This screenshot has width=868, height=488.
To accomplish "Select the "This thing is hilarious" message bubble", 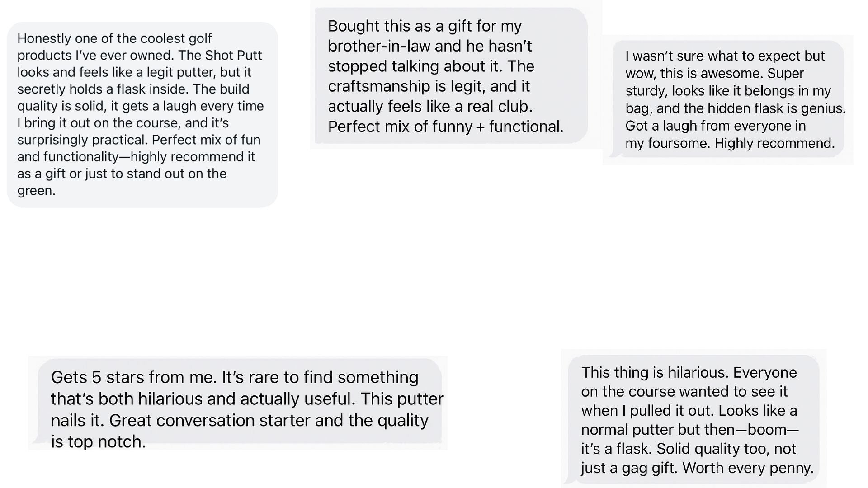I will tap(694, 419).
